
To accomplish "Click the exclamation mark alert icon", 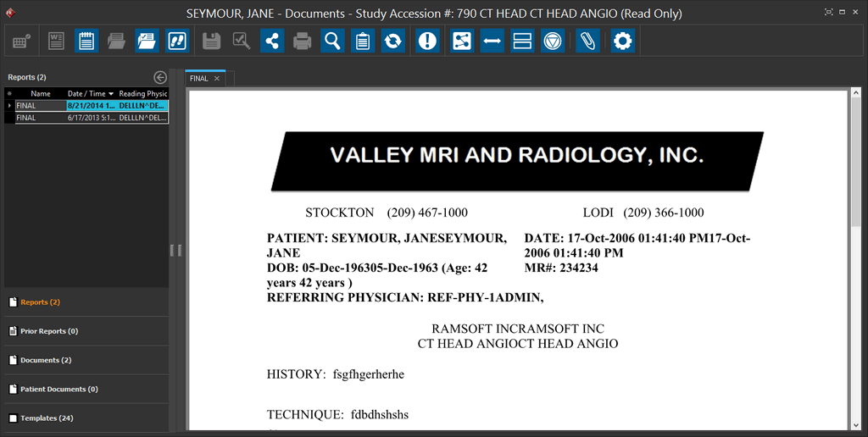I will 428,41.
